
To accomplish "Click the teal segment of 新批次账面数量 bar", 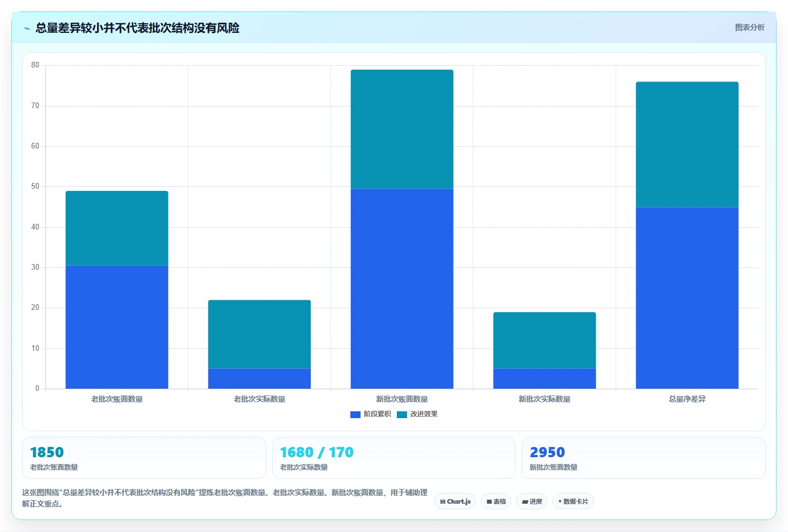I will [402, 129].
